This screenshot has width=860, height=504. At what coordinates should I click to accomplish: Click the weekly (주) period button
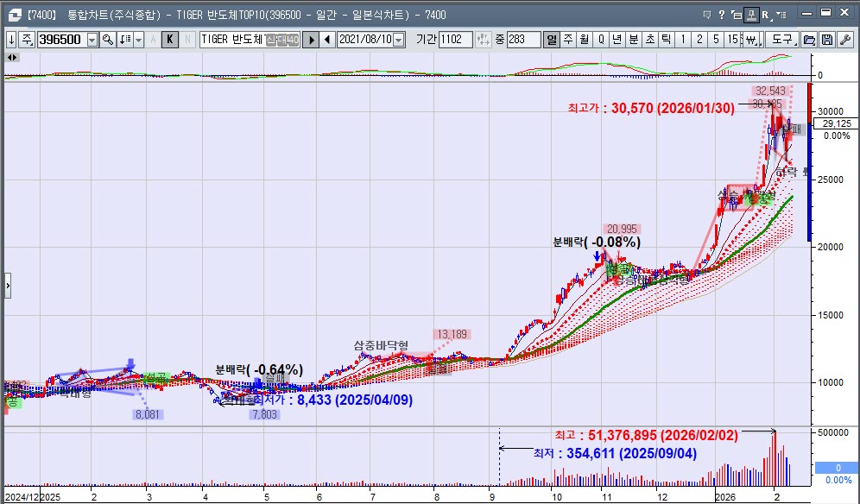pyautogui.click(x=568, y=40)
